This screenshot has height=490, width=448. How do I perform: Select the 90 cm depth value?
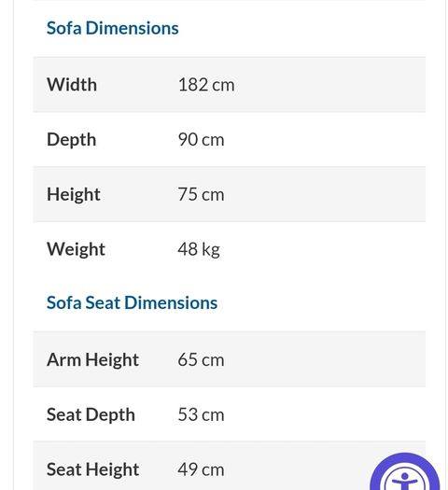tap(201, 140)
